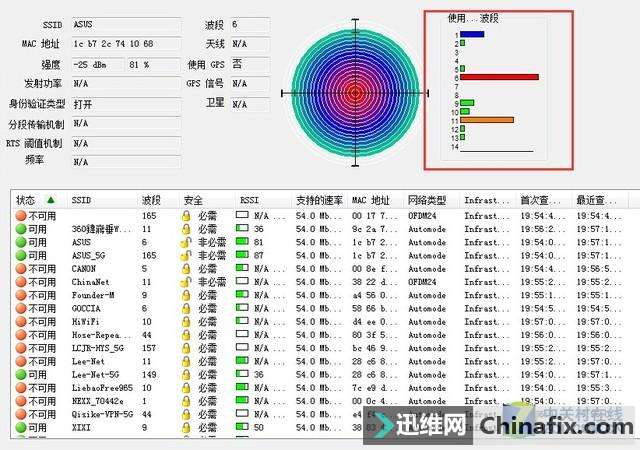Click the red channel 6 usage bar
This screenshot has height=450, width=640.
499,77
